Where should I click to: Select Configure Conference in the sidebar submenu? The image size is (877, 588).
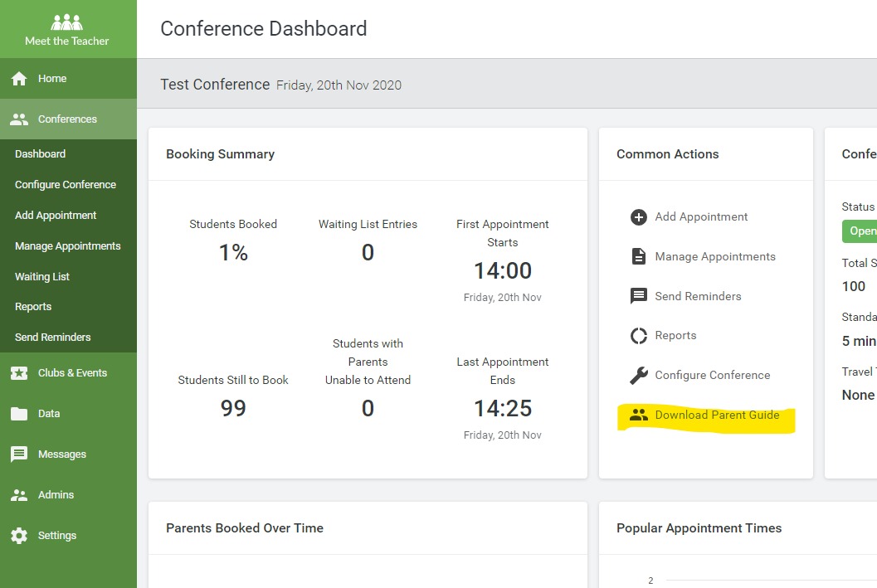click(66, 184)
